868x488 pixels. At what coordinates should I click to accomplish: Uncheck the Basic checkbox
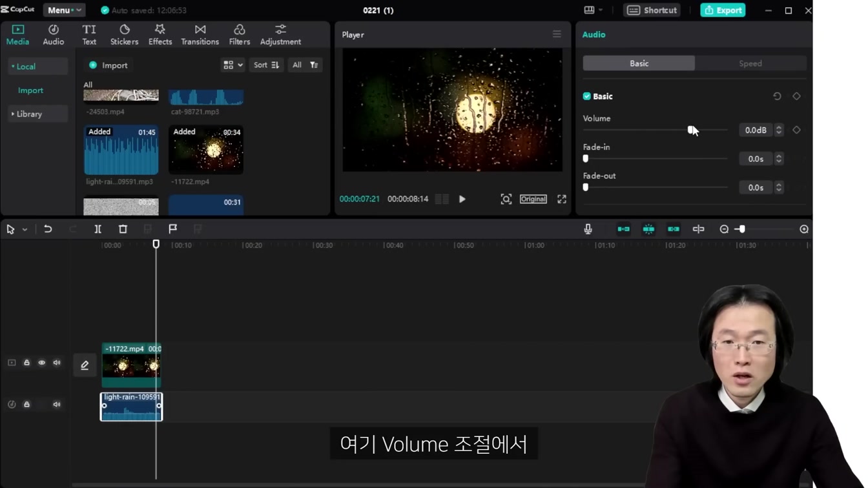click(587, 96)
